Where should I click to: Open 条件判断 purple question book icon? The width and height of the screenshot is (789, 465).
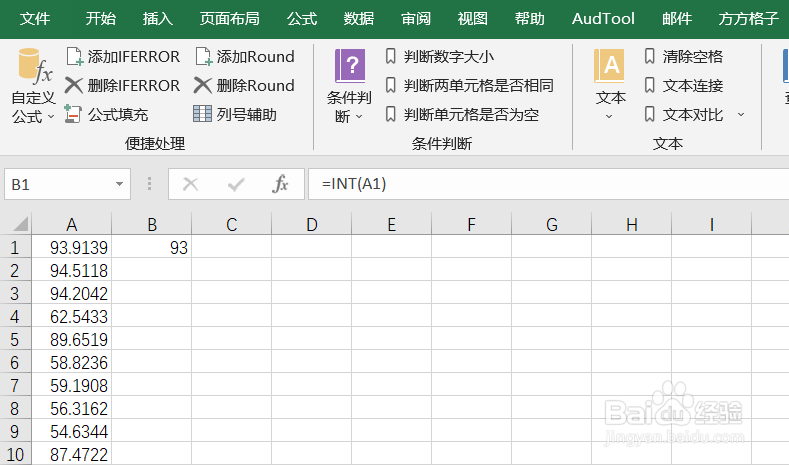click(x=350, y=66)
